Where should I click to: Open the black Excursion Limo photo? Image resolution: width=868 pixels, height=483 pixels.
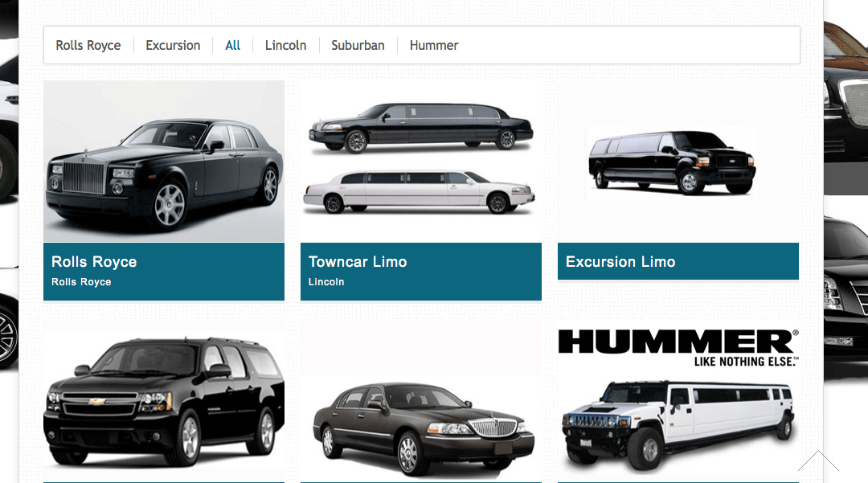[678, 161]
